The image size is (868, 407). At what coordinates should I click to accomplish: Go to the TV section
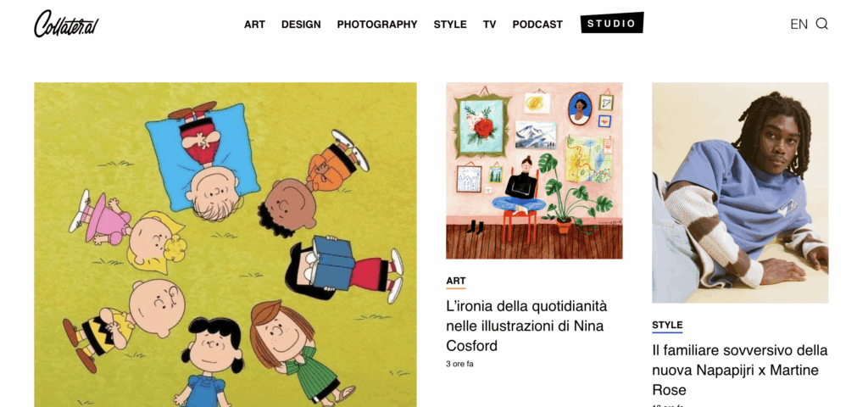pos(489,25)
